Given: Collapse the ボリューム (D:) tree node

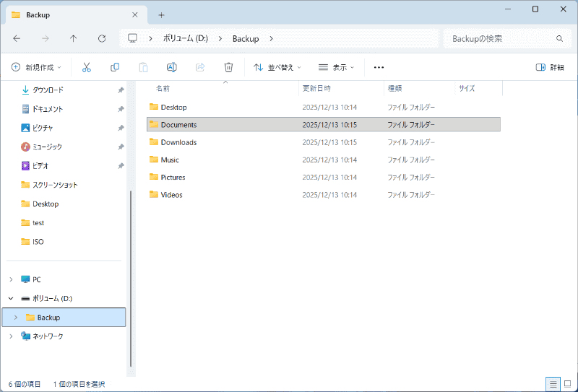Looking at the screenshot, I should pyautogui.click(x=11, y=298).
